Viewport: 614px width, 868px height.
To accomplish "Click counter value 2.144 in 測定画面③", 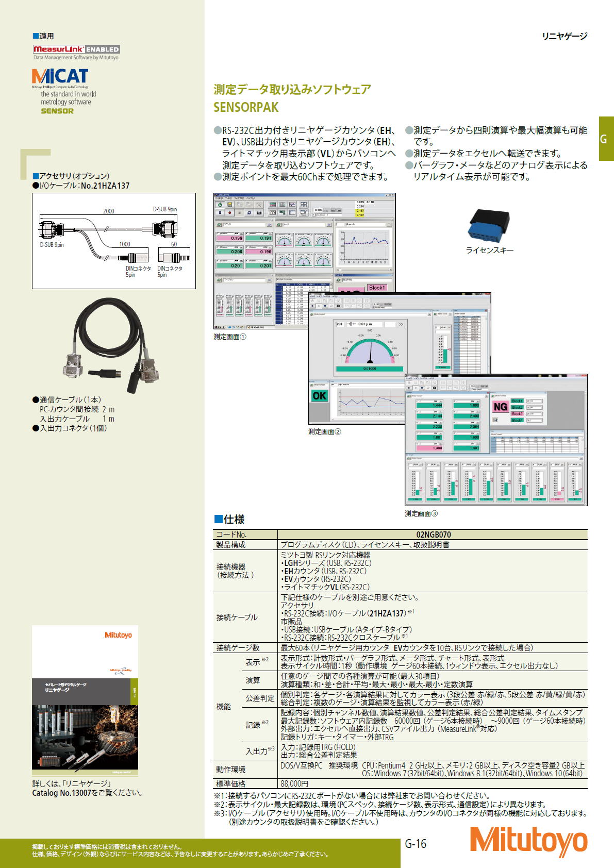I will click(x=429, y=416).
